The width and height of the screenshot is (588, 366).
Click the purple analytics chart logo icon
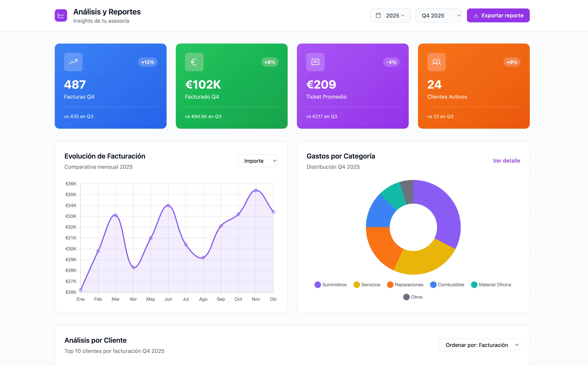[61, 15]
